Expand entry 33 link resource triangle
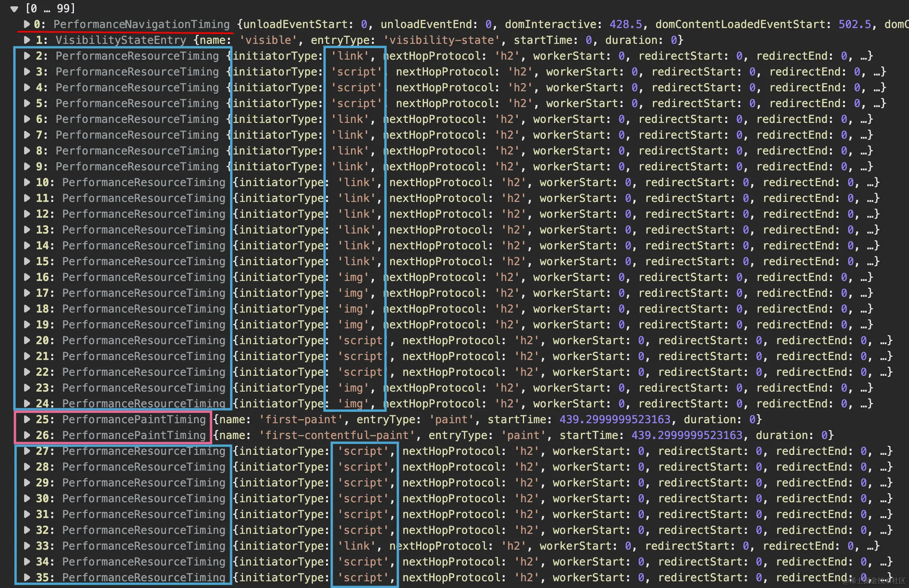Screen dimensions: 909x588 [26, 546]
